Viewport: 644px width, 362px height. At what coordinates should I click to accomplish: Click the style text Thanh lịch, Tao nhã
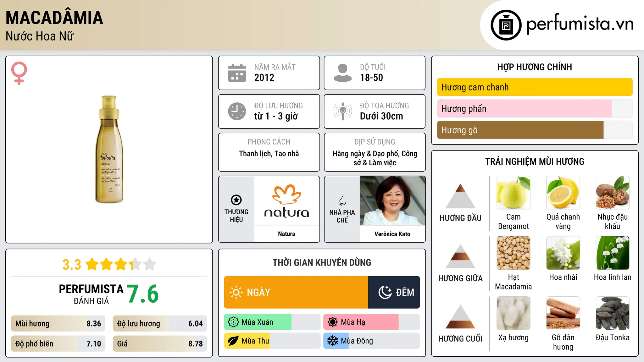point(269,154)
